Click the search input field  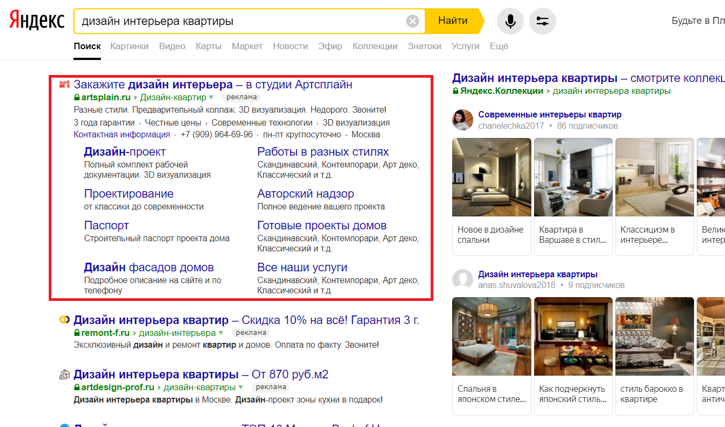click(x=240, y=21)
